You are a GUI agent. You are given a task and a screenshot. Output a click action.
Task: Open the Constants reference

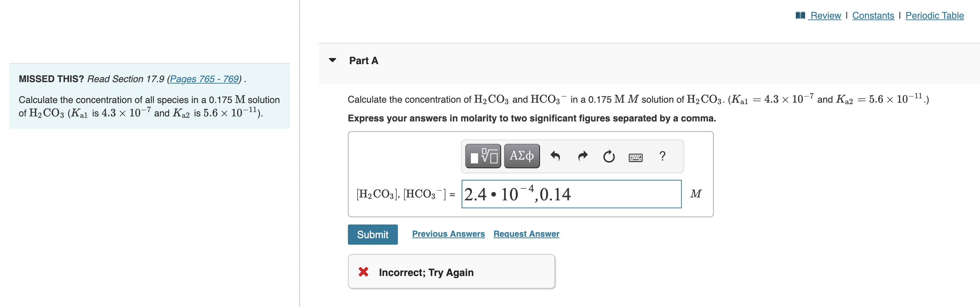(873, 15)
